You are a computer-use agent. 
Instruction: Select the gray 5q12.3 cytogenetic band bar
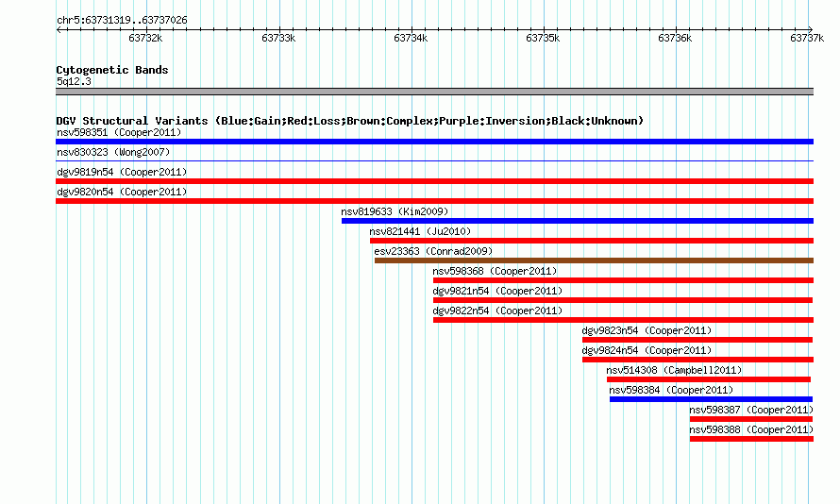434,92
